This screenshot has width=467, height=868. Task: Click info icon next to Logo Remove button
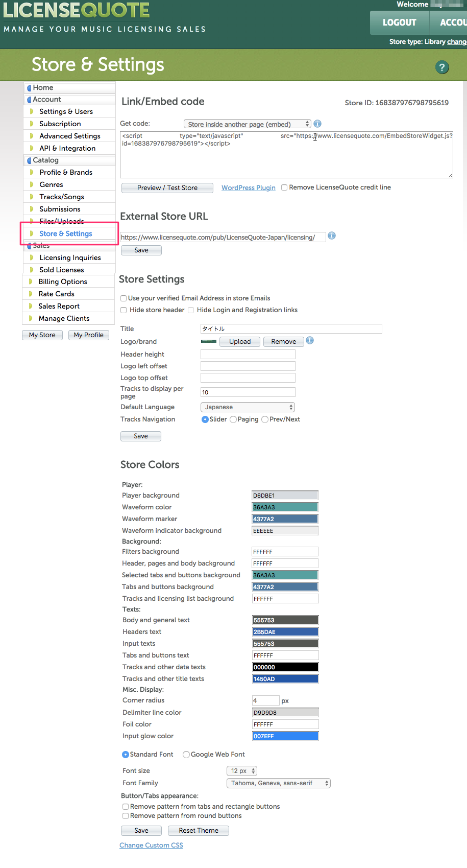click(310, 341)
